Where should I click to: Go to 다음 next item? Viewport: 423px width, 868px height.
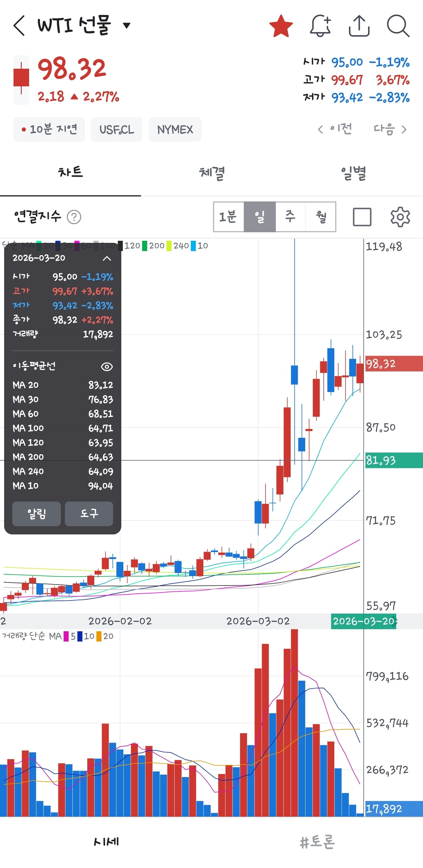pos(390,129)
